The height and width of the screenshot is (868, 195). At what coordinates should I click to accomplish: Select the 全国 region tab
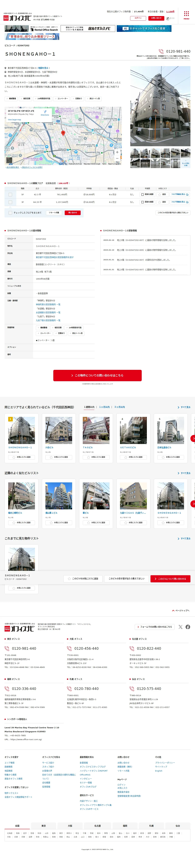tap(17, 826)
